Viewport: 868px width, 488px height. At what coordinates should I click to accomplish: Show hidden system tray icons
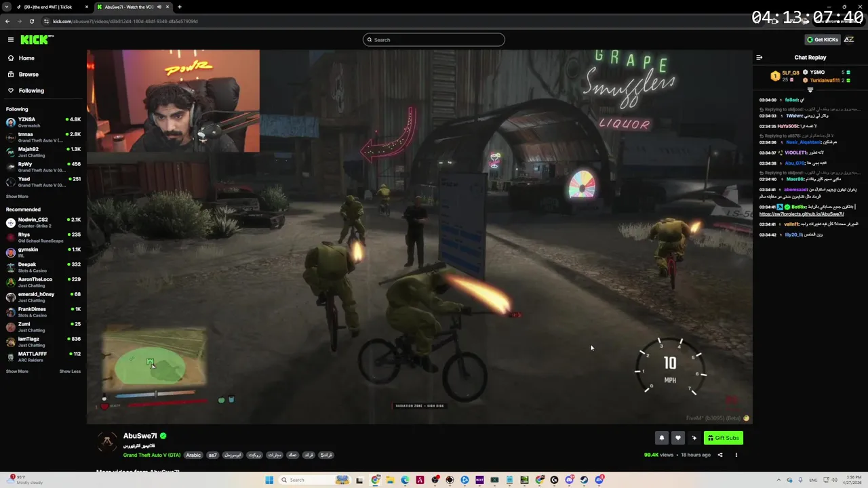click(x=779, y=480)
